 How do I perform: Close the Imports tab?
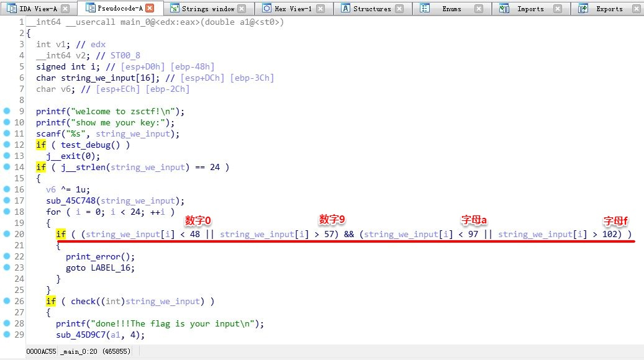point(557,9)
